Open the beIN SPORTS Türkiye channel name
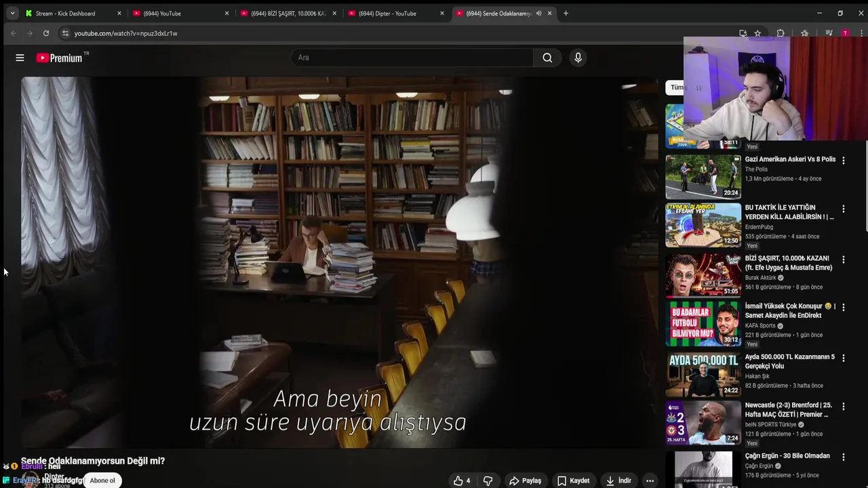This screenshot has height=488, width=868. pos(771,424)
